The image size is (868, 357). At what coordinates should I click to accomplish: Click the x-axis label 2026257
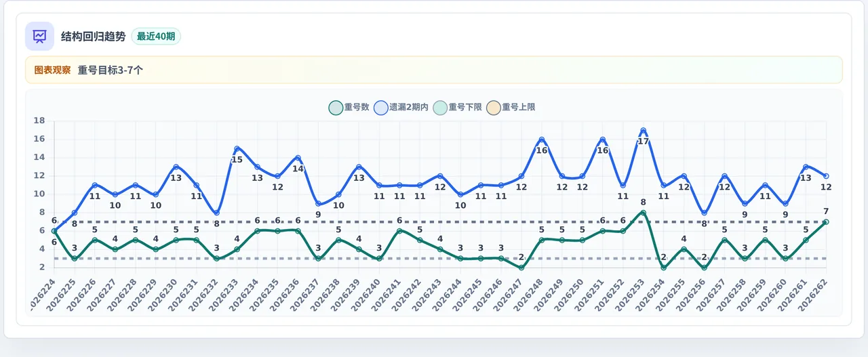713,293
